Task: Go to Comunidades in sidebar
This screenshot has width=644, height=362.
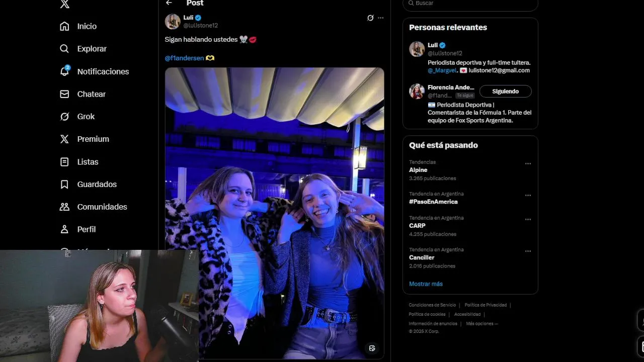Action: coord(93,207)
